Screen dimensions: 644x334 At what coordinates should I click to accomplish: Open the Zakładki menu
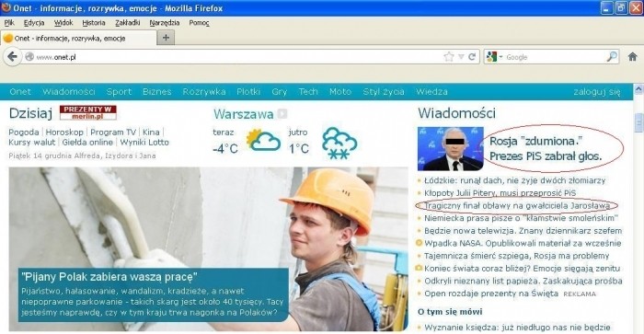(x=127, y=23)
